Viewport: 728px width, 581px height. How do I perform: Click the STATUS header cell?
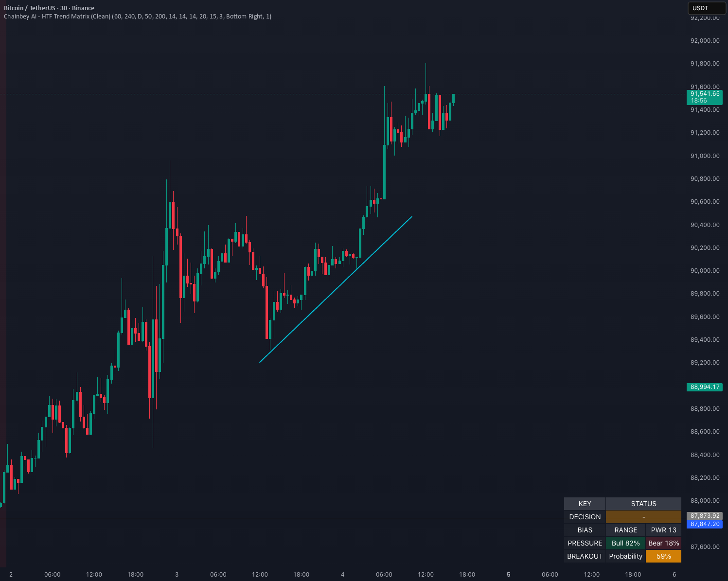coord(643,504)
